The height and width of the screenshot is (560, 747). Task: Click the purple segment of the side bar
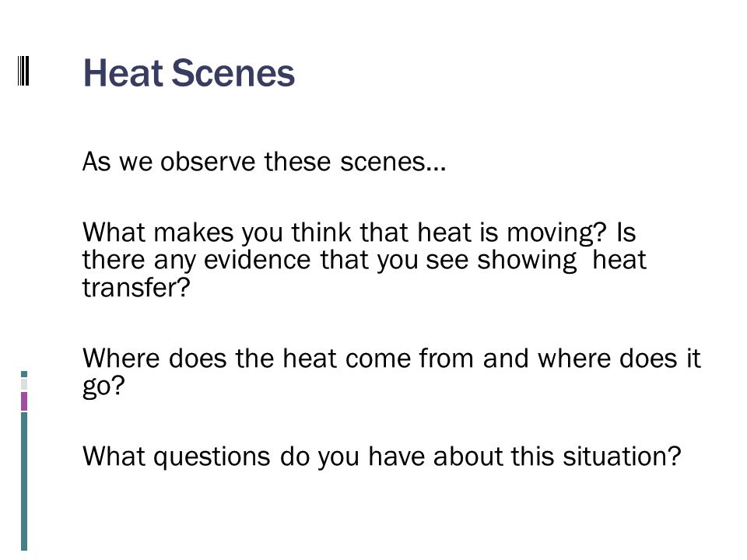(24, 401)
